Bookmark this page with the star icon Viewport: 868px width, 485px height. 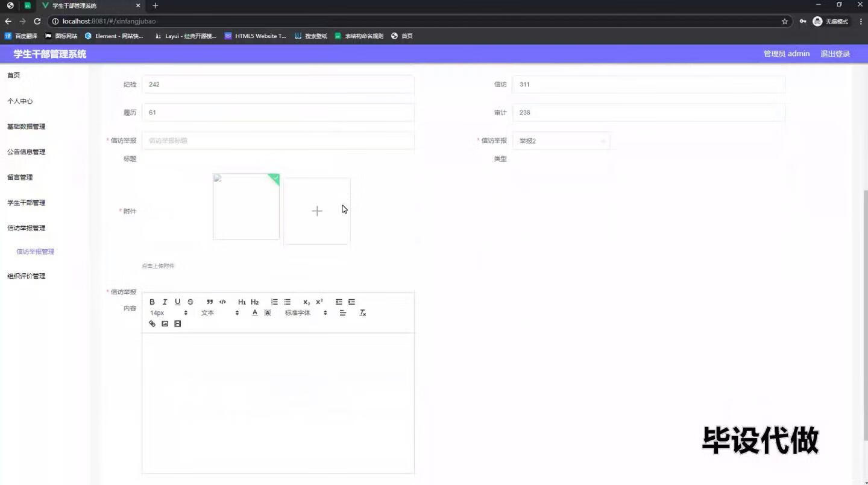coord(785,21)
